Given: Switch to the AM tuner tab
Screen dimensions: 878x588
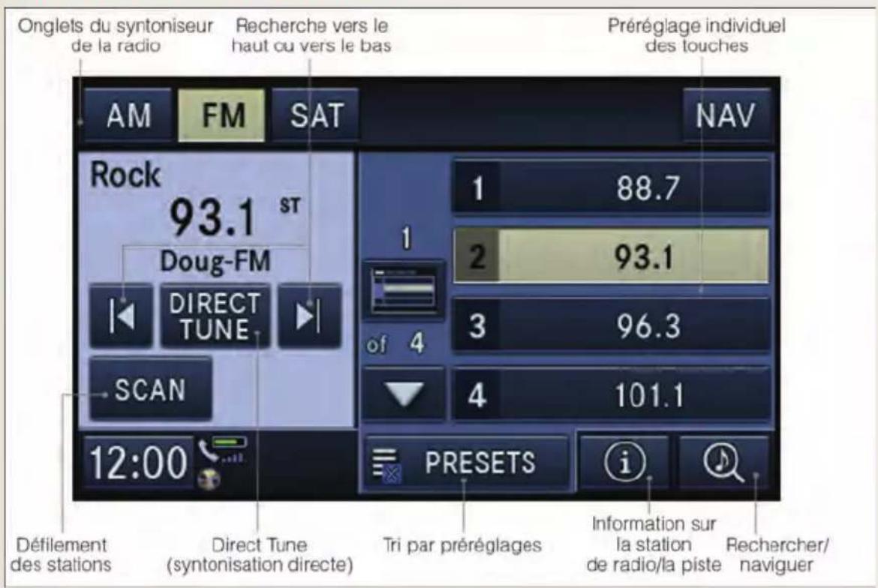Looking at the screenshot, I should 129,115.
